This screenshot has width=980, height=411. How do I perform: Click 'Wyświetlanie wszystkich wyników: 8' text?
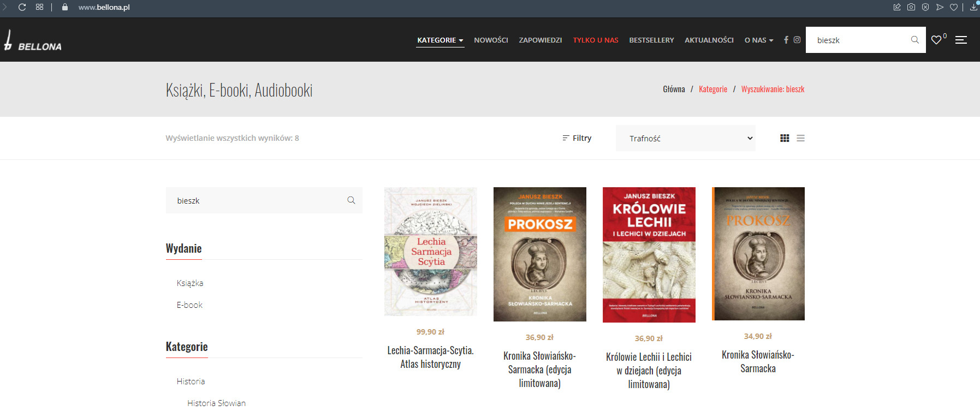233,138
